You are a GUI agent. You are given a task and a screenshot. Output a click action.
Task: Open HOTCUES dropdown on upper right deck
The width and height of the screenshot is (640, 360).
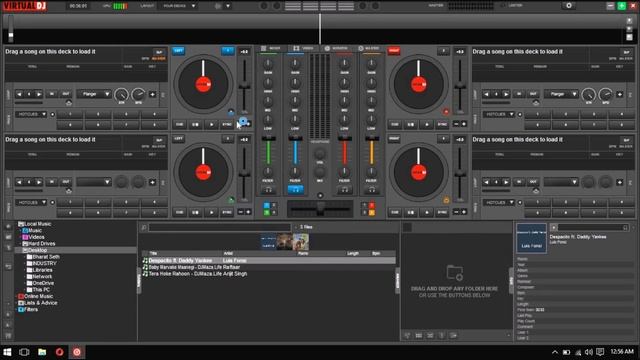[499, 115]
